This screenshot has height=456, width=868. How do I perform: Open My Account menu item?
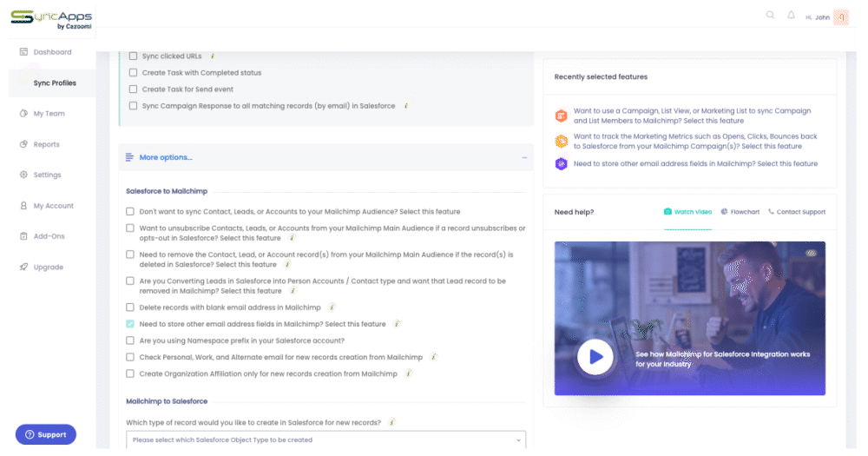53,206
